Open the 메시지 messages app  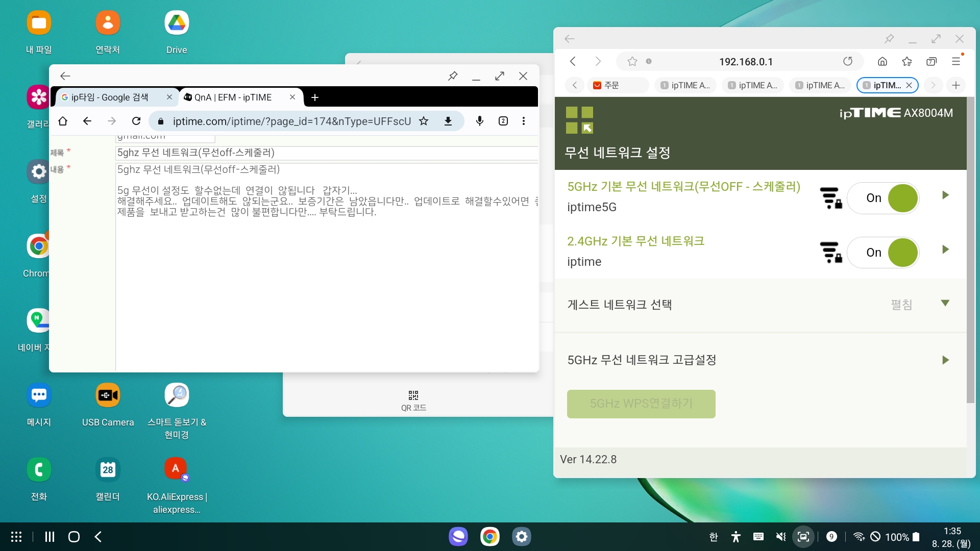click(39, 395)
